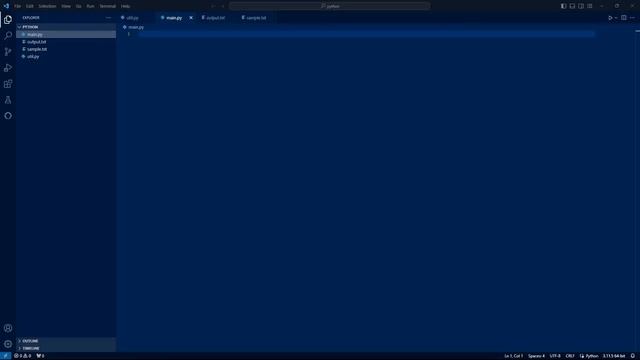640x360 pixels.
Task: Click the UTF-8 encoding status entry
Action: pos(555,356)
